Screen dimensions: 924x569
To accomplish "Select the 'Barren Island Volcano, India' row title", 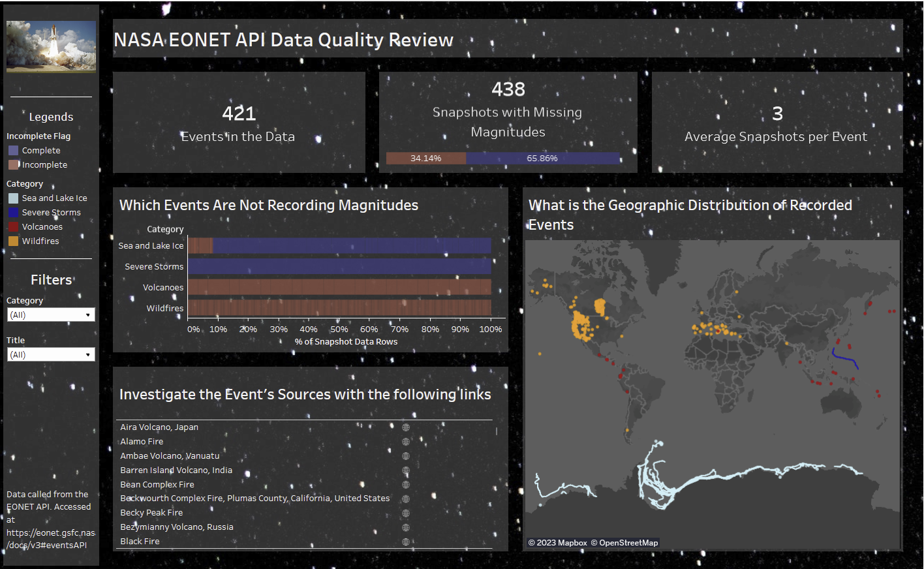I will coord(176,470).
